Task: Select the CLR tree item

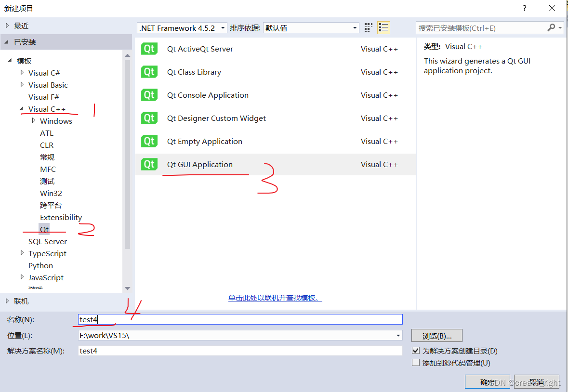Action: (x=47, y=145)
